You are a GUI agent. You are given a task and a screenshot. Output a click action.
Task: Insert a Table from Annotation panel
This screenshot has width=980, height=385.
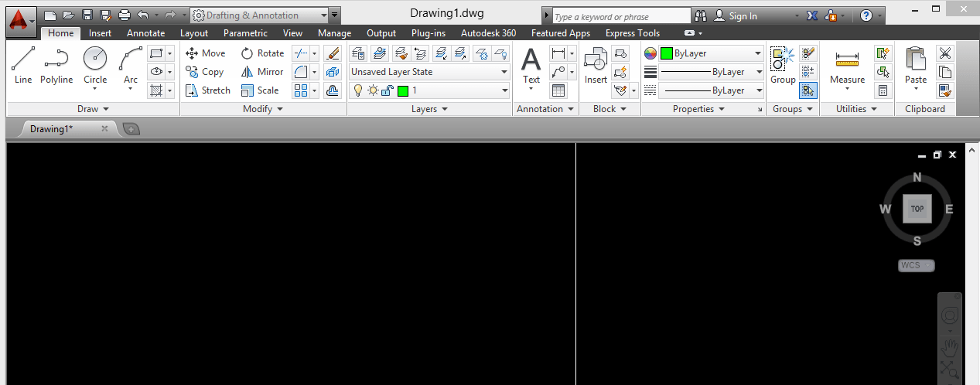558,90
